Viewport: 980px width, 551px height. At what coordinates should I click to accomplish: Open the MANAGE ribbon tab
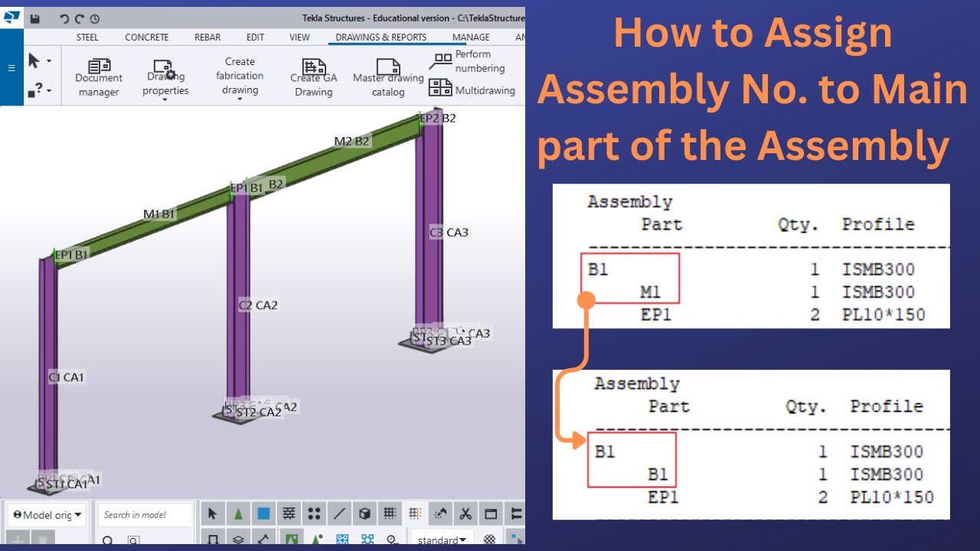point(471,37)
